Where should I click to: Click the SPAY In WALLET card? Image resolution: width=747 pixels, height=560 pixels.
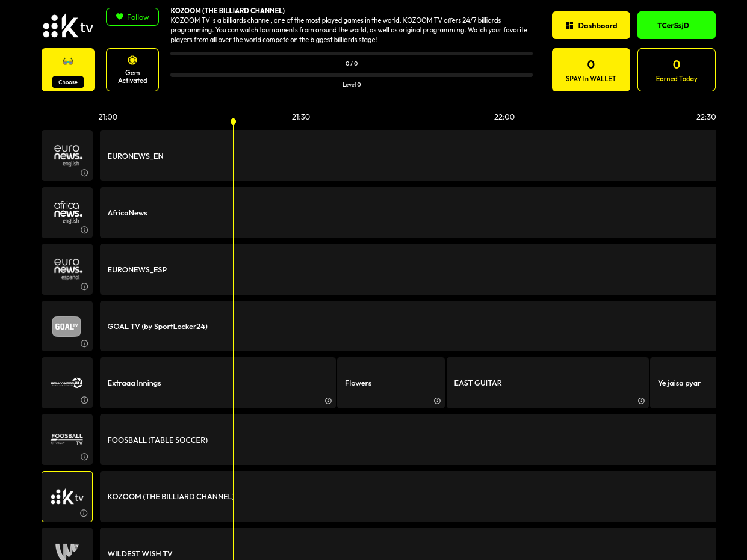(x=591, y=70)
